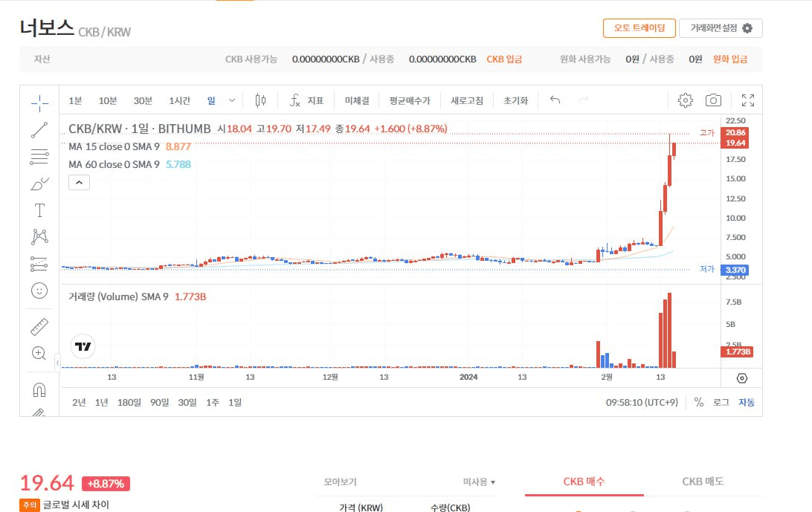Click the 19.64 current price label
The width and height of the screenshot is (812, 512).
tap(735, 143)
